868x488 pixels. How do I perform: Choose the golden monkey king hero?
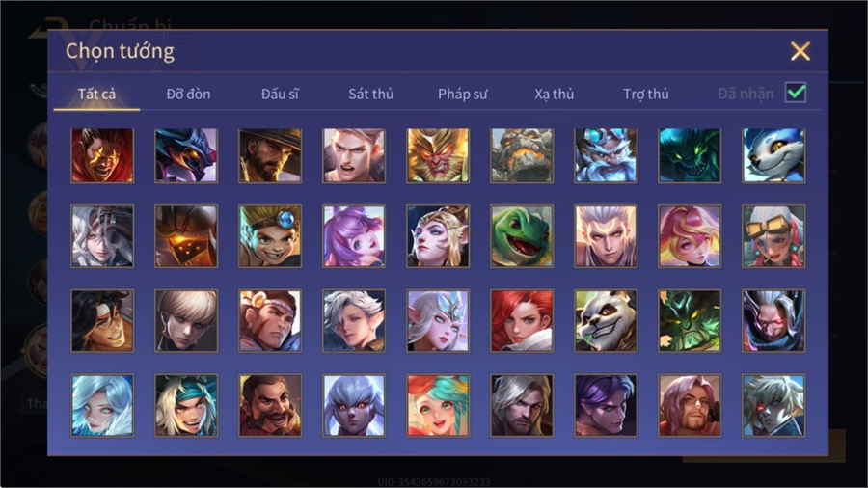tap(438, 155)
